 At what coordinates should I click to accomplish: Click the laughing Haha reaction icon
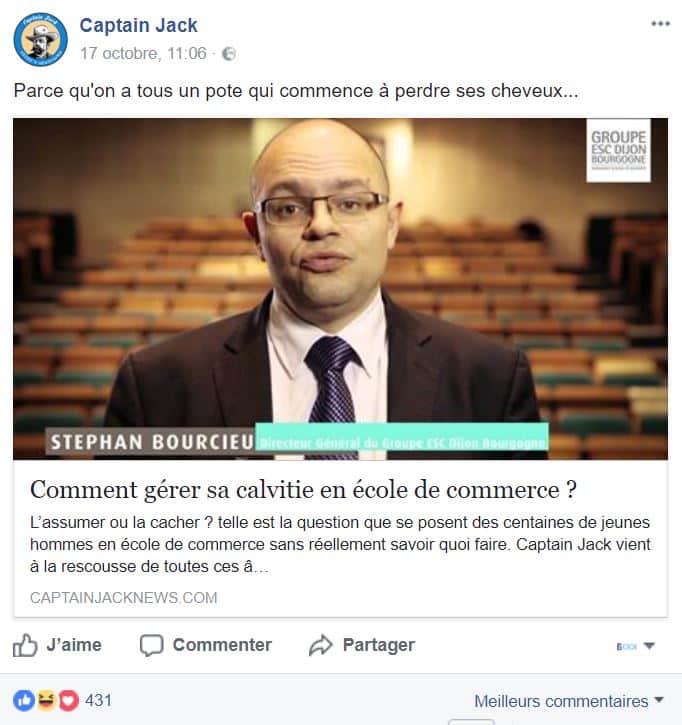click(46, 700)
